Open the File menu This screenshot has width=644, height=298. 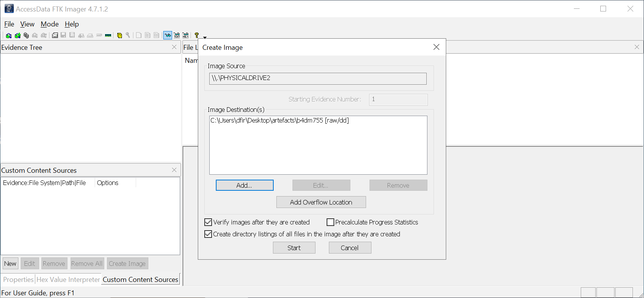[x=9, y=24]
